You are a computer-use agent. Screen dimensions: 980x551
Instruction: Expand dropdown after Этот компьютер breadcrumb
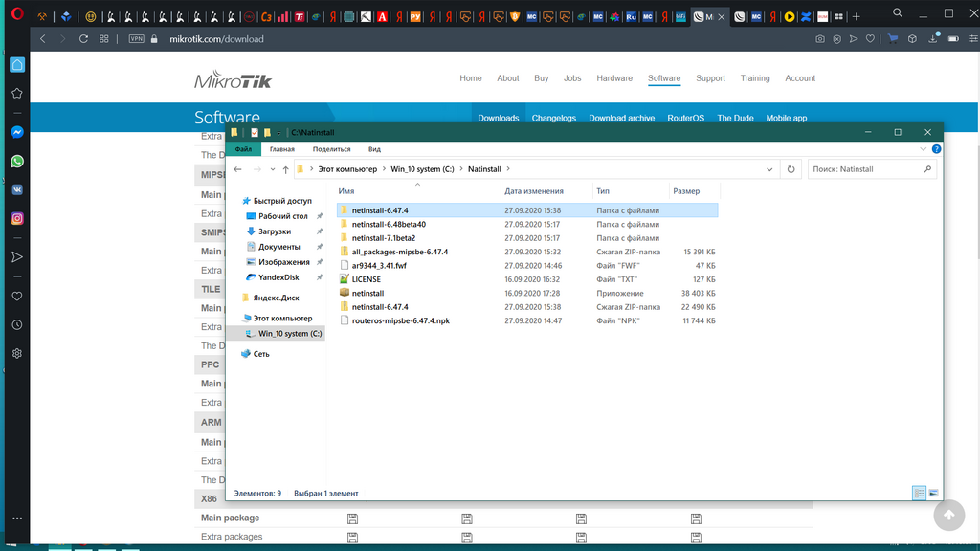[385, 169]
